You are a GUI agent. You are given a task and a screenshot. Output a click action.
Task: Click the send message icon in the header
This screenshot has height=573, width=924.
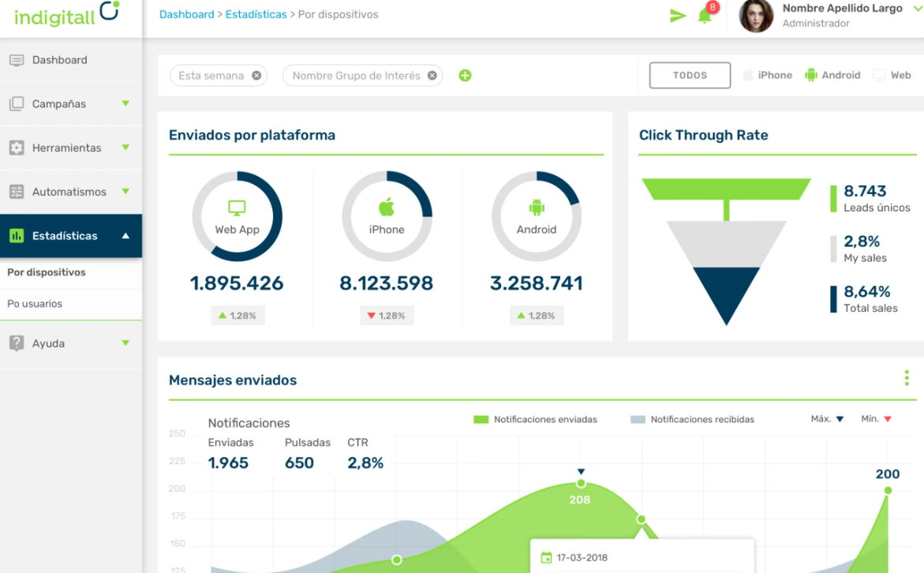coord(678,15)
